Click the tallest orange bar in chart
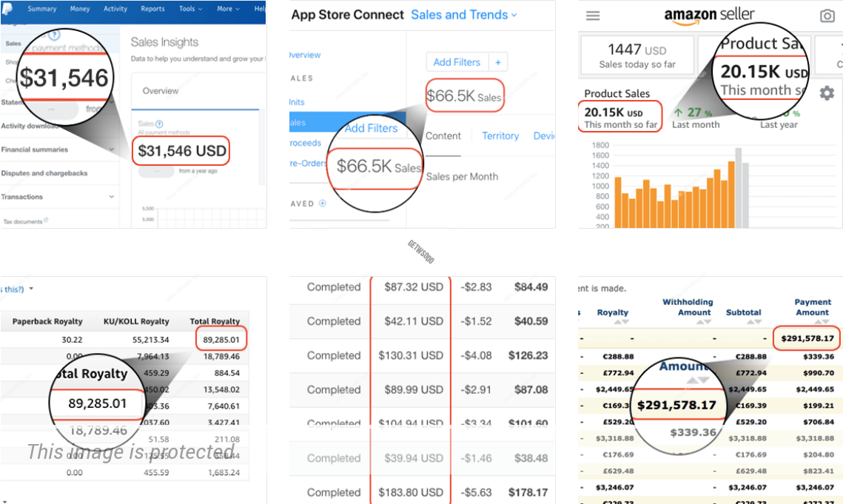Image resolution: width=843 pixels, height=504 pixels. (731, 194)
